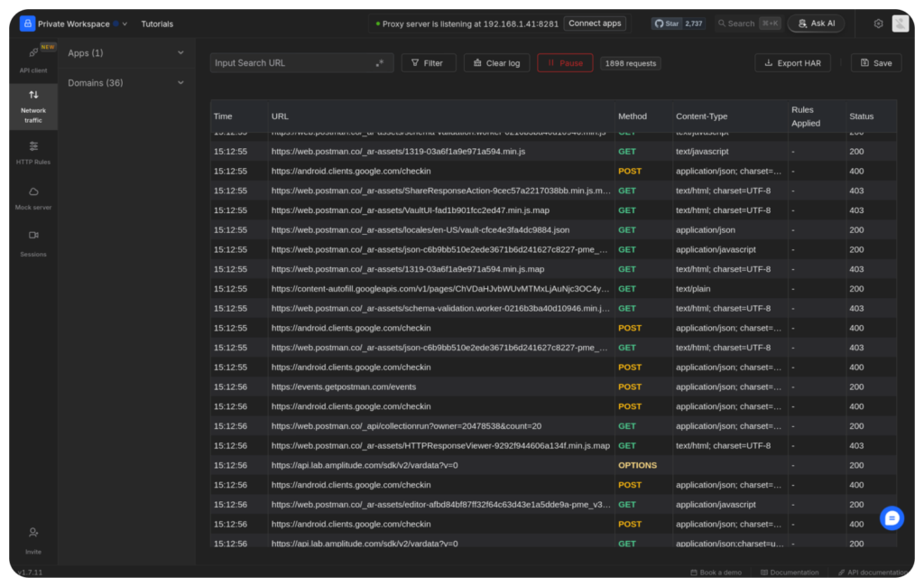Screen dimensions: 924x587
Task: Pause traffic capture
Action: tap(565, 63)
